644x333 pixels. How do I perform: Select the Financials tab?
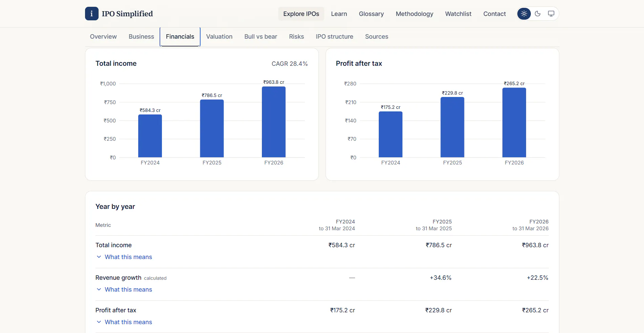coord(180,37)
